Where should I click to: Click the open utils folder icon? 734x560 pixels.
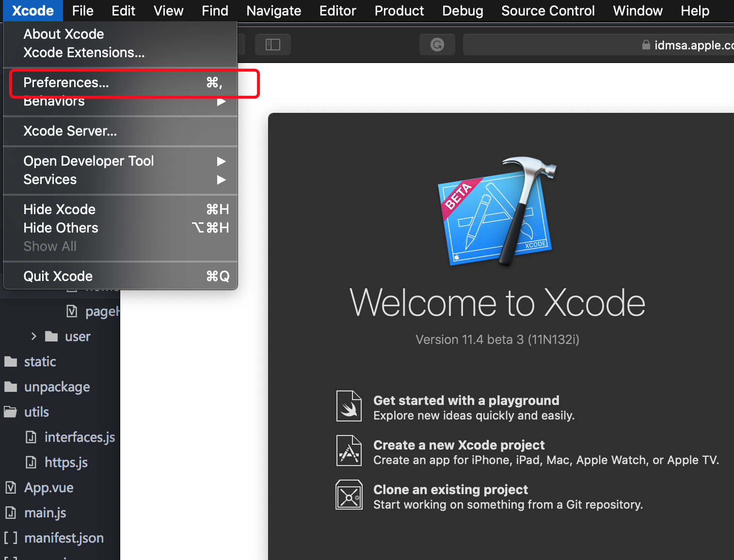[11, 412]
